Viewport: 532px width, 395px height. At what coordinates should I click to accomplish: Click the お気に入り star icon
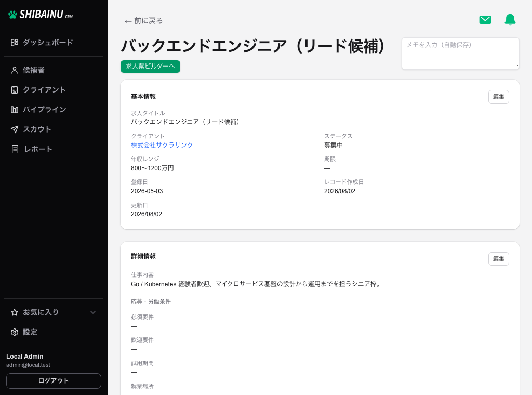14,312
